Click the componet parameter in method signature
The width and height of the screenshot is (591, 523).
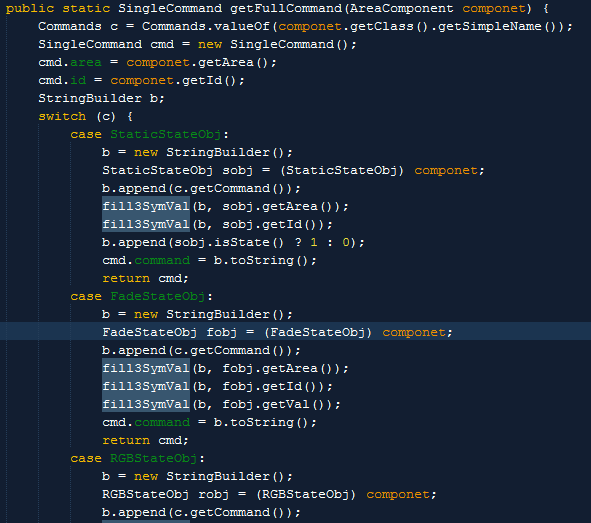pyautogui.click(x=494, y=8)
